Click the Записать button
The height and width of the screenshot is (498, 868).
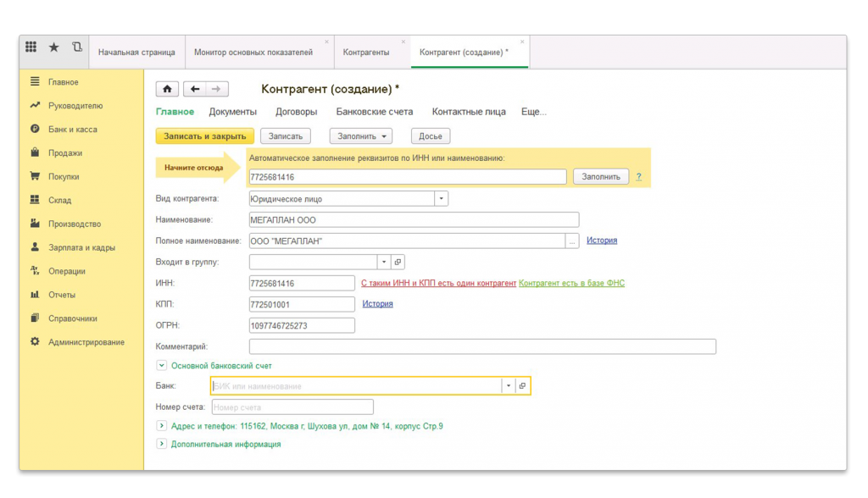pos(286,136)
